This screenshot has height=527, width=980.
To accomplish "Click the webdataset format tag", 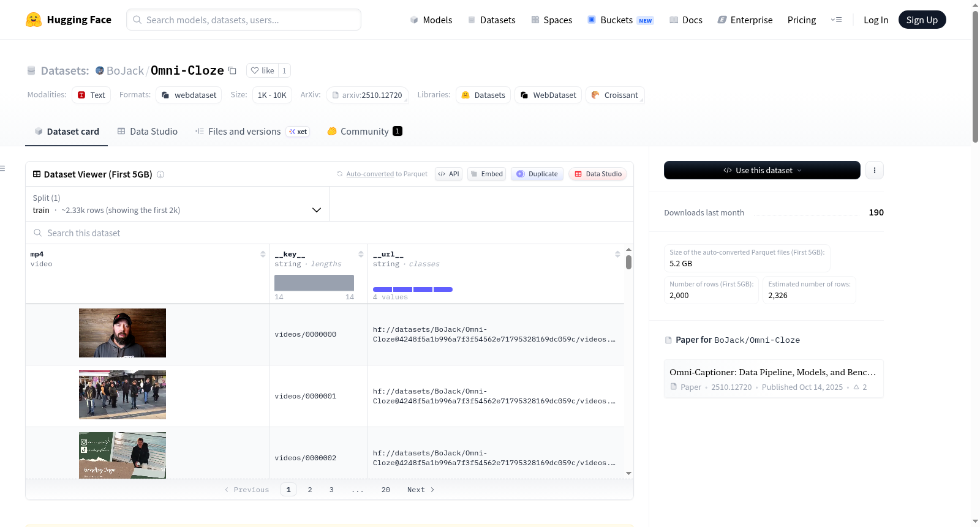I will tap(189, 95).
